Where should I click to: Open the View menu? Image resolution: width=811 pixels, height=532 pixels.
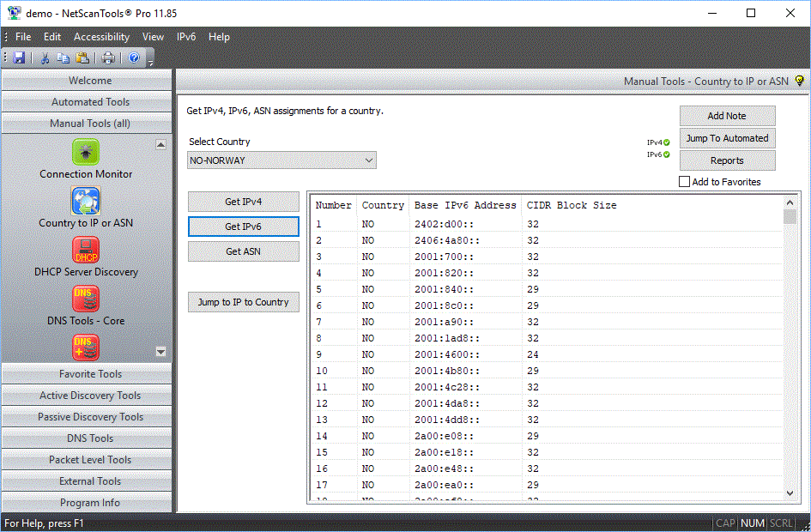(153, 37)
